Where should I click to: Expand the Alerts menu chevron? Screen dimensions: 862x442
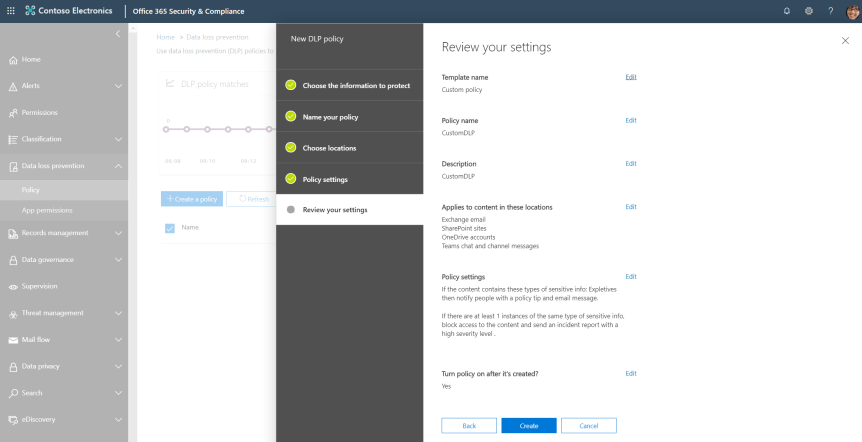(119, 86)
